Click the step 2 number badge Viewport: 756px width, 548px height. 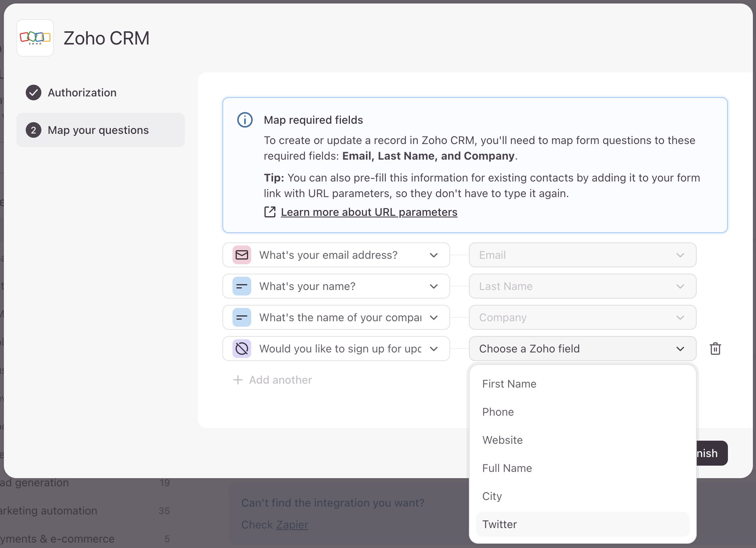click(x=34, y=130)
